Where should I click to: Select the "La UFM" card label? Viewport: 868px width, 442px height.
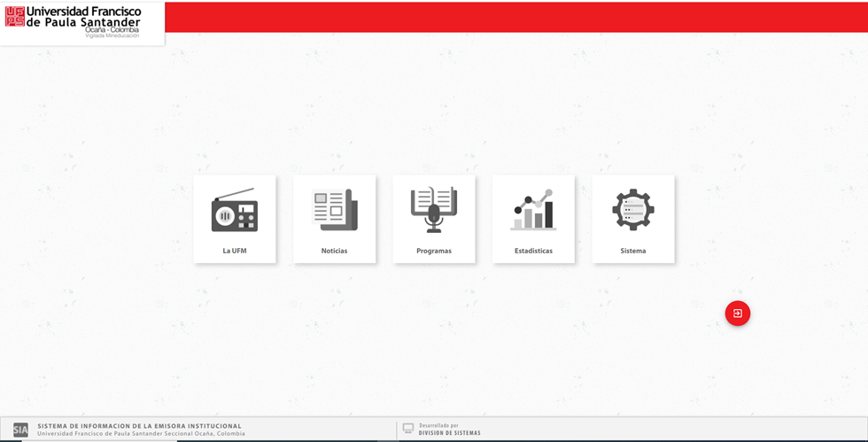click(x=234, y=251)
